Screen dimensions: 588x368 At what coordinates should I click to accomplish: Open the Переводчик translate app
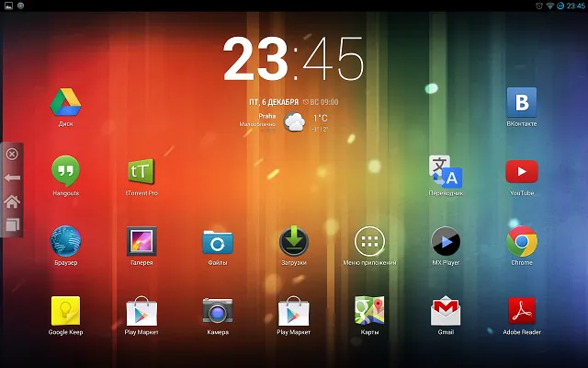pos(446,171)
